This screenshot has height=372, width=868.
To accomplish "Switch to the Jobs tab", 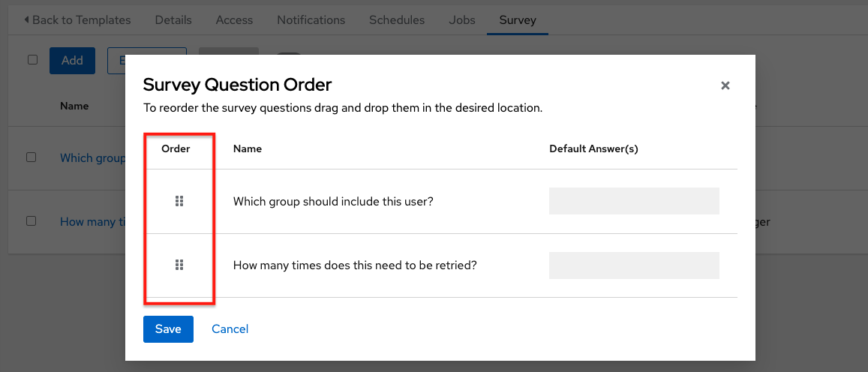I will pyautogui.click(x=462, y=20).
